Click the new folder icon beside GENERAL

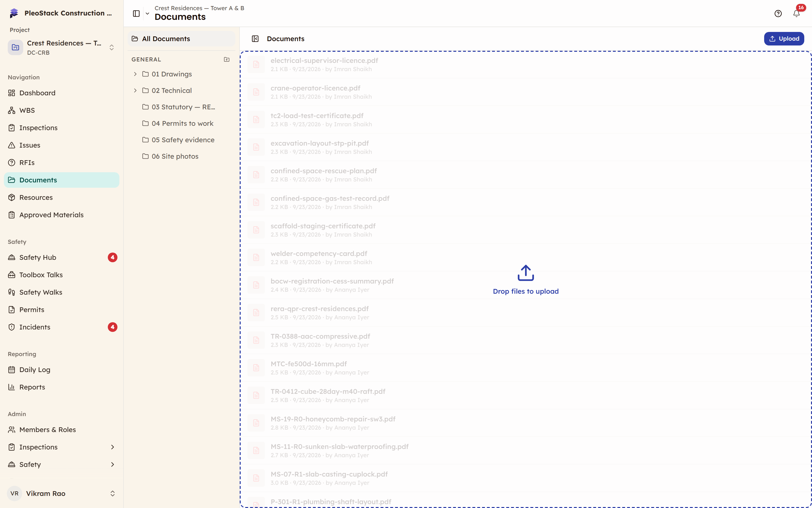point(227,60)
